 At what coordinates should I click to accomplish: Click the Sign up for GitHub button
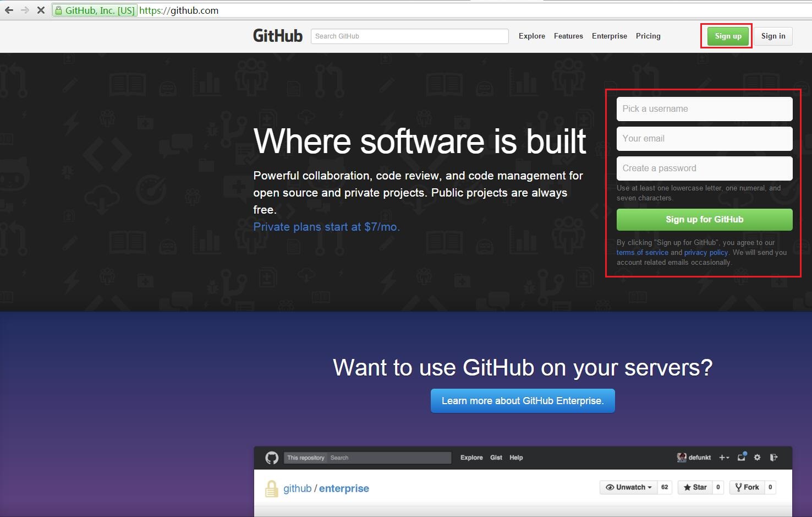[705, 220]
